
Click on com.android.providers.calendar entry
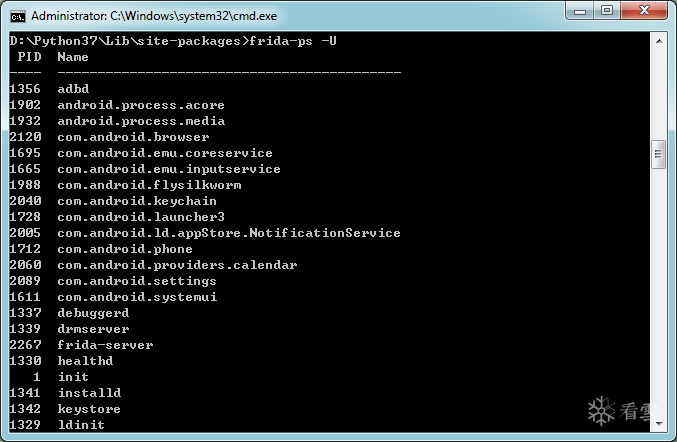(177, 265)
